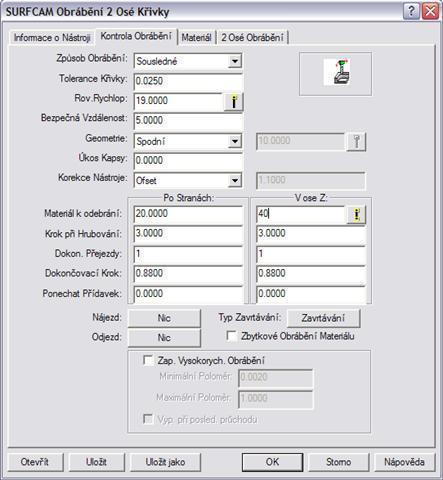The height and width of the screenshot is (480, 443).
Task: Close the SURFCAM dialog with the red X
Action: [431, 12]
